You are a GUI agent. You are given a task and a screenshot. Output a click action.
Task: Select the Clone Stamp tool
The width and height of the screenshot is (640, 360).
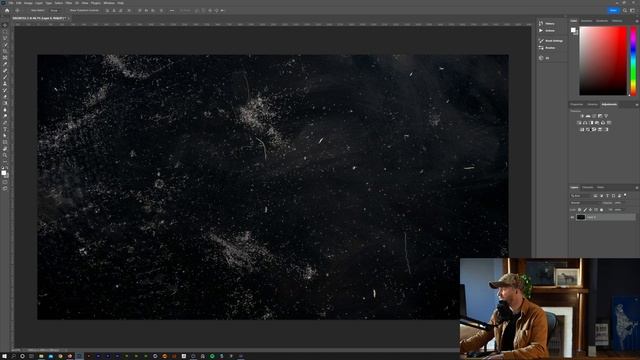pyautogui.click(x=5, y=83)
